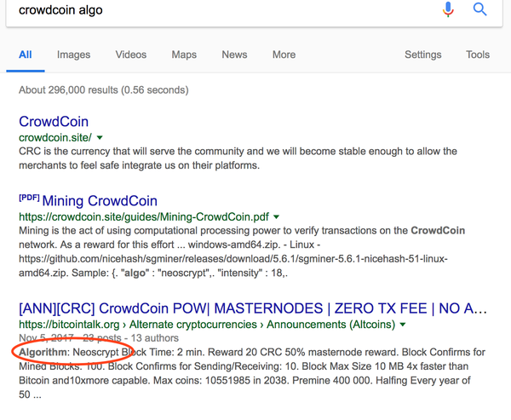Click the green crowdcoin.site/ URL
The width and height of the screenshot is (511, 420).
click(x=55, y=137)
